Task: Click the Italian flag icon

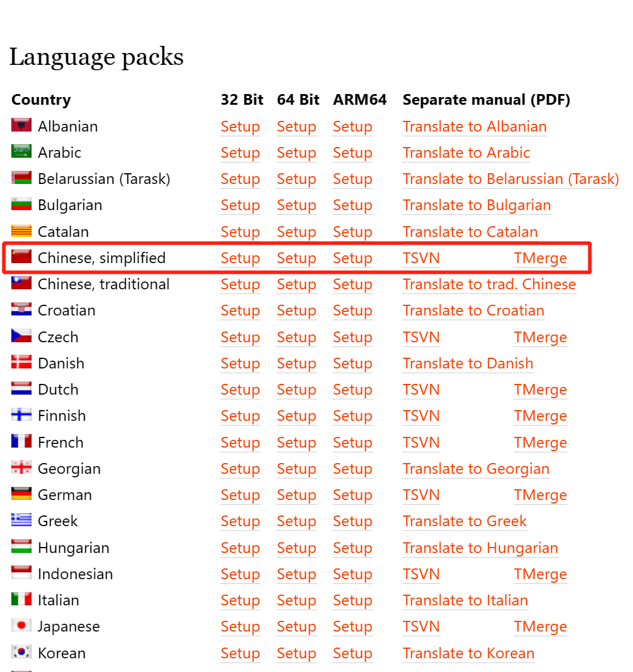Action: [x=21, y=599]
